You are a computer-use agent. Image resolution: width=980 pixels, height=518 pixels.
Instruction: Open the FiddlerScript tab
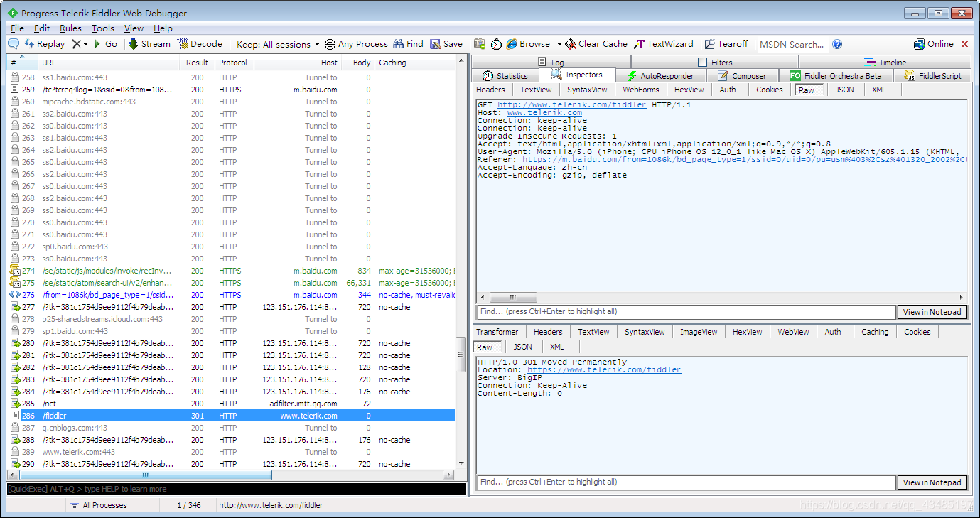(932, 76)
